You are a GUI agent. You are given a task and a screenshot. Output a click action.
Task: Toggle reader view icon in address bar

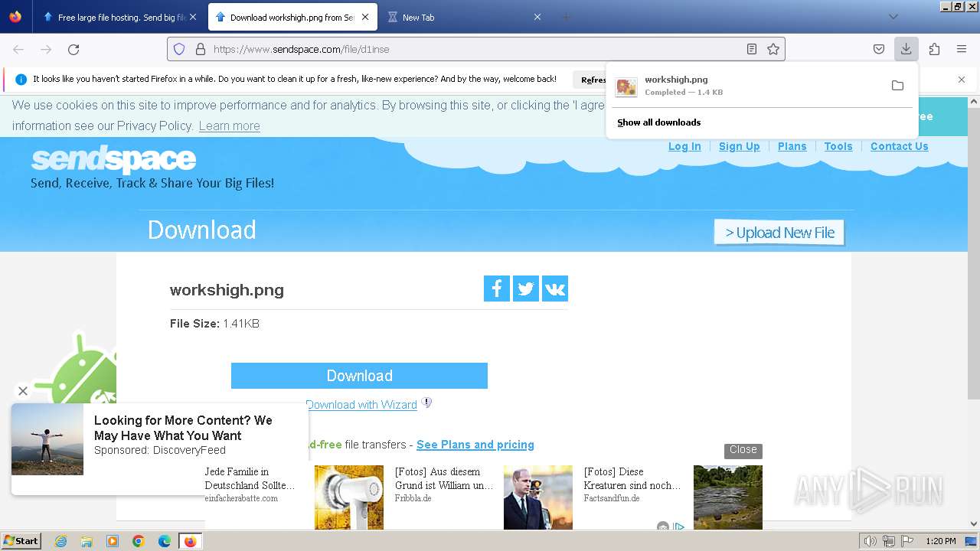point(752,49)
